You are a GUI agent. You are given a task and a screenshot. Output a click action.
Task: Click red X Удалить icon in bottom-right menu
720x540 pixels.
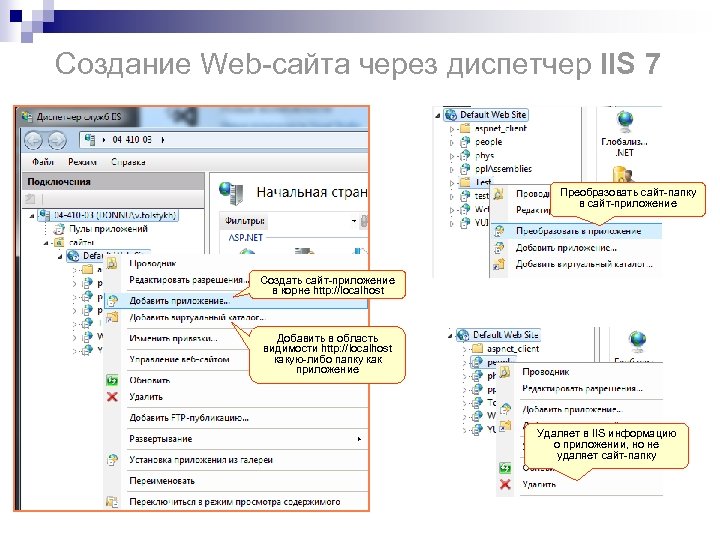coord(506,484)
